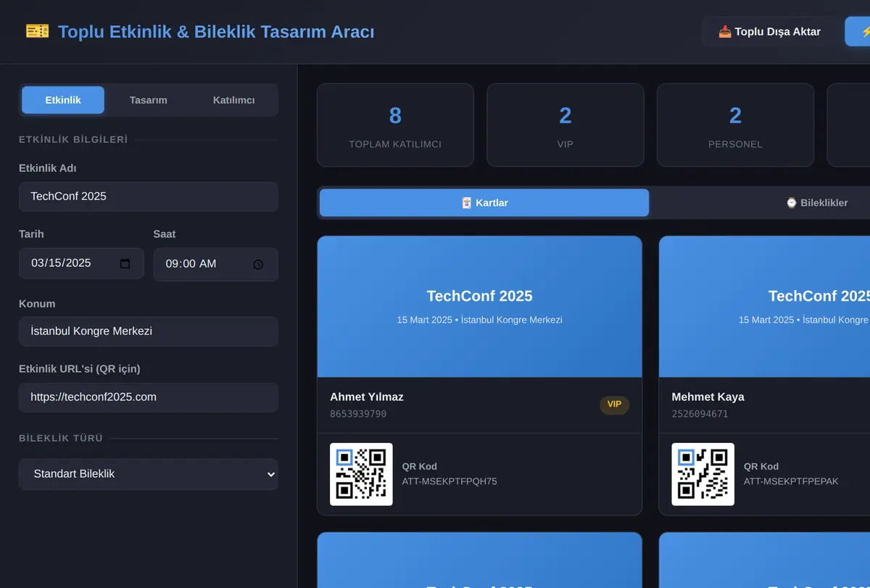Focus the Konum input field
Screen dimensions: 870x588
[x=149, y=331]
